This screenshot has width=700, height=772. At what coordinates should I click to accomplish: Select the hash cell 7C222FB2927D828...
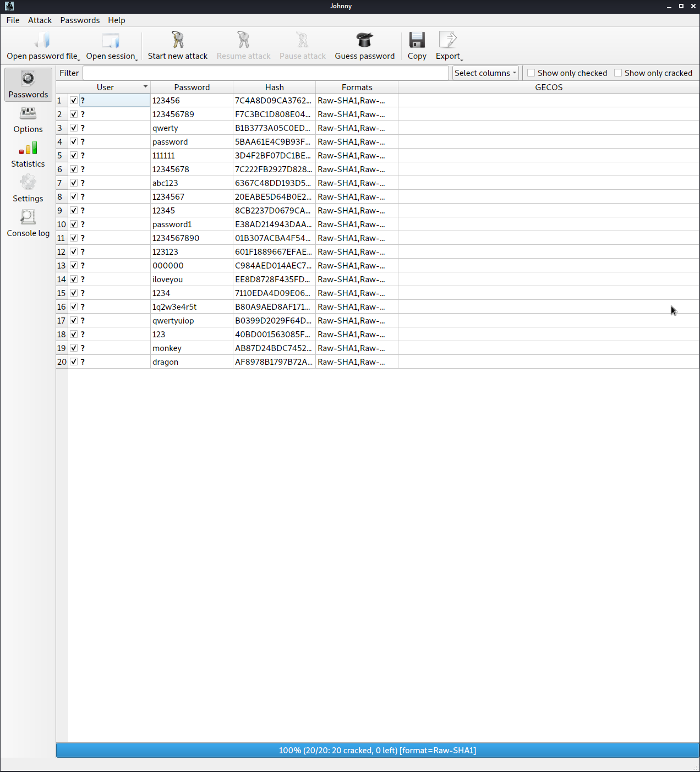274,169
